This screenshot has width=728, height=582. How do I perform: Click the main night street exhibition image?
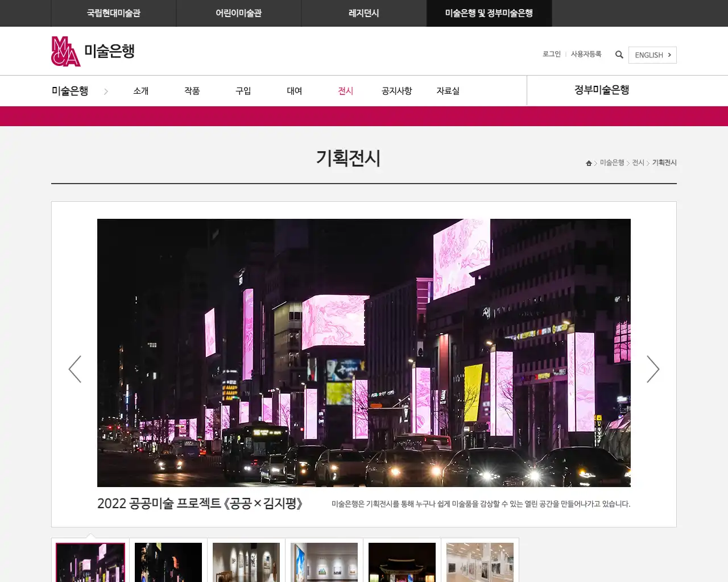tap(364, 353)
